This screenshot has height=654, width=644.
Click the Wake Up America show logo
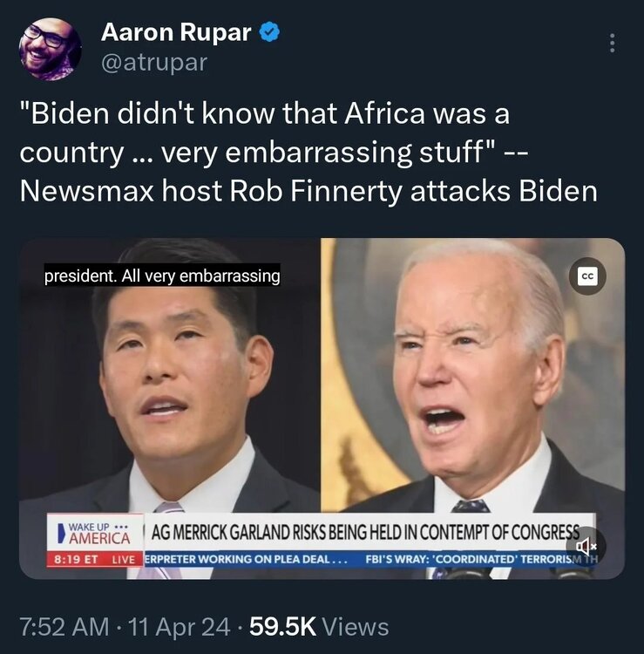(95, 534)
